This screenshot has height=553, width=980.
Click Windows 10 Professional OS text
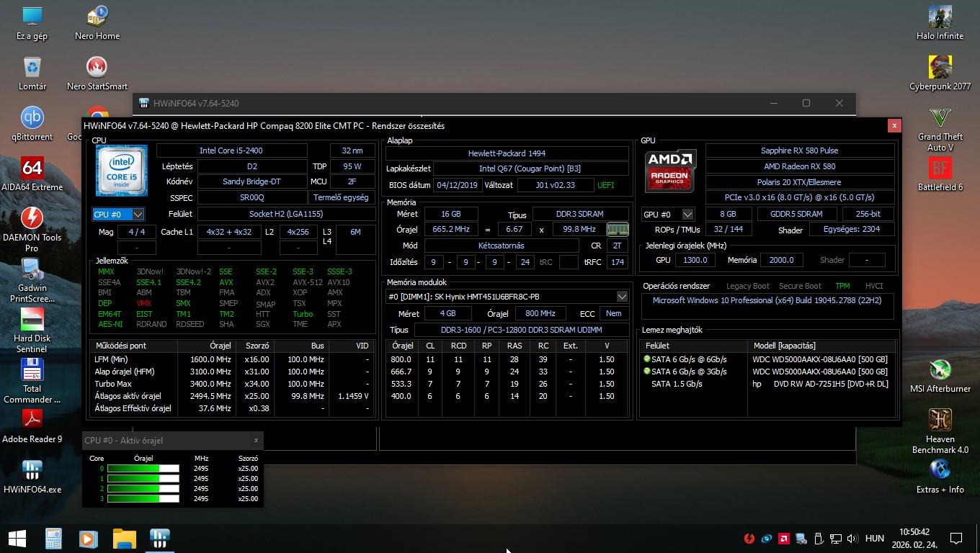tap(767, 300)
